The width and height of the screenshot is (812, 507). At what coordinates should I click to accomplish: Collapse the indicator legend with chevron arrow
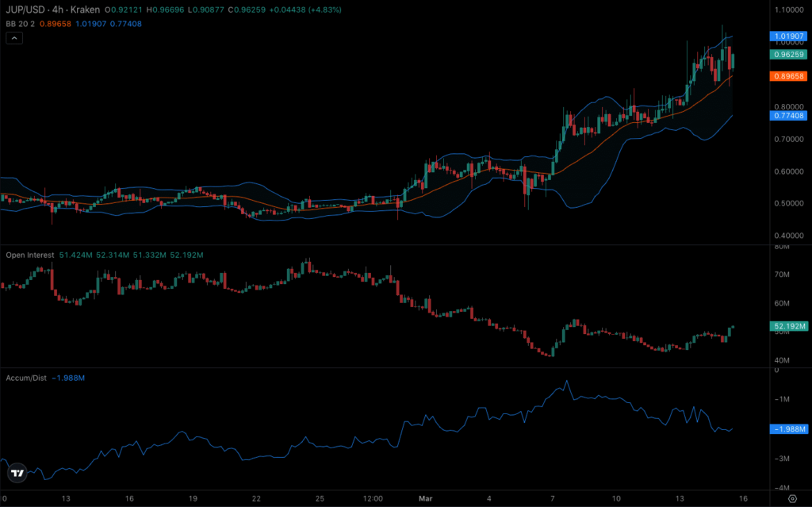(13, 39)
